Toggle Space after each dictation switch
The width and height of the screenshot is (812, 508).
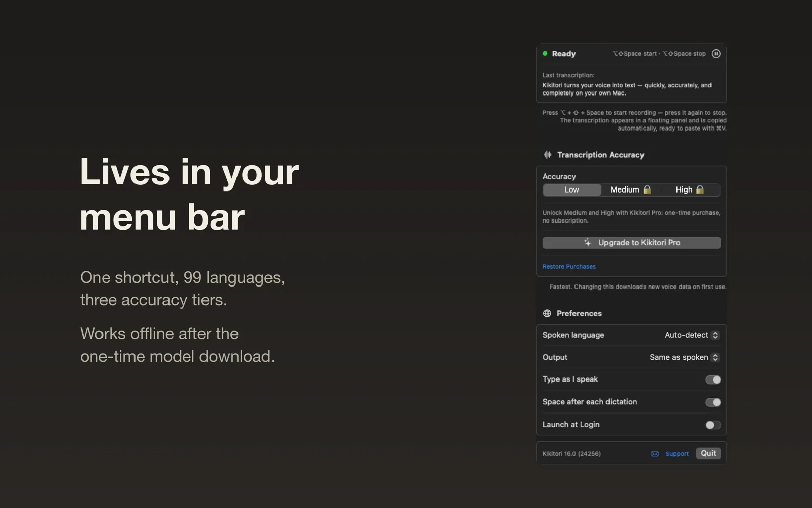click(713, 402)
